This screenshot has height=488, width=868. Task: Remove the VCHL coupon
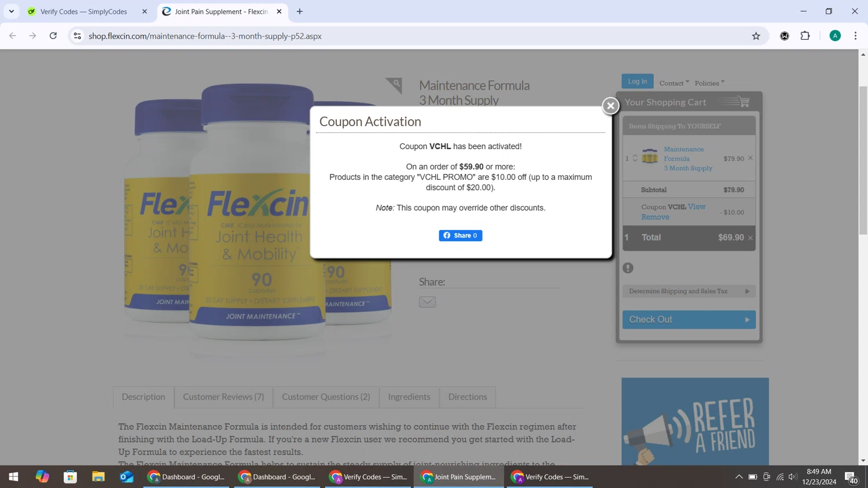pyautogui.click(x=655, y=217)
